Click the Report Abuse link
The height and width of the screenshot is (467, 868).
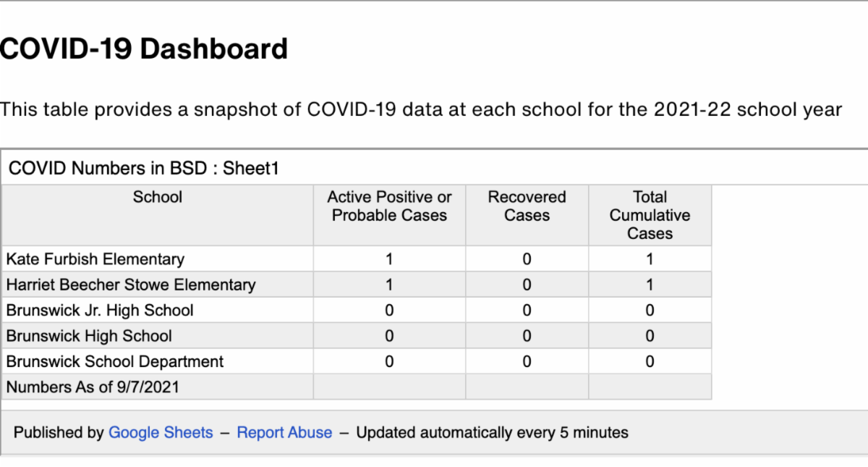(x=284, y=433)
